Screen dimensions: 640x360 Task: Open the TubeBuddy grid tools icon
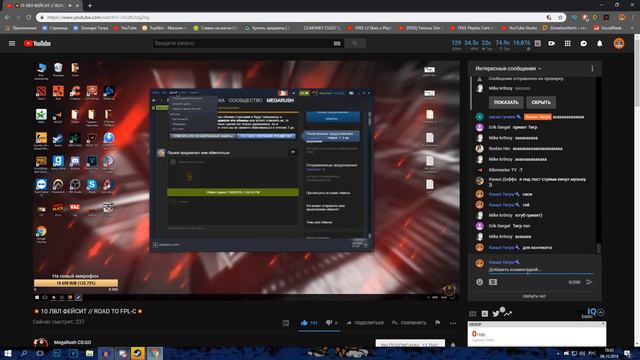tap(472, 313)
